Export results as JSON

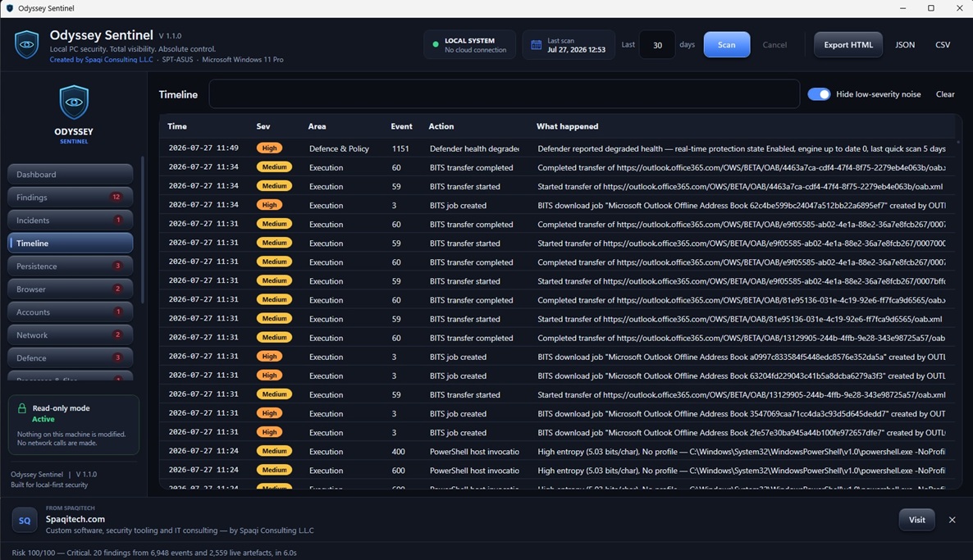click(x=905, y=44)
